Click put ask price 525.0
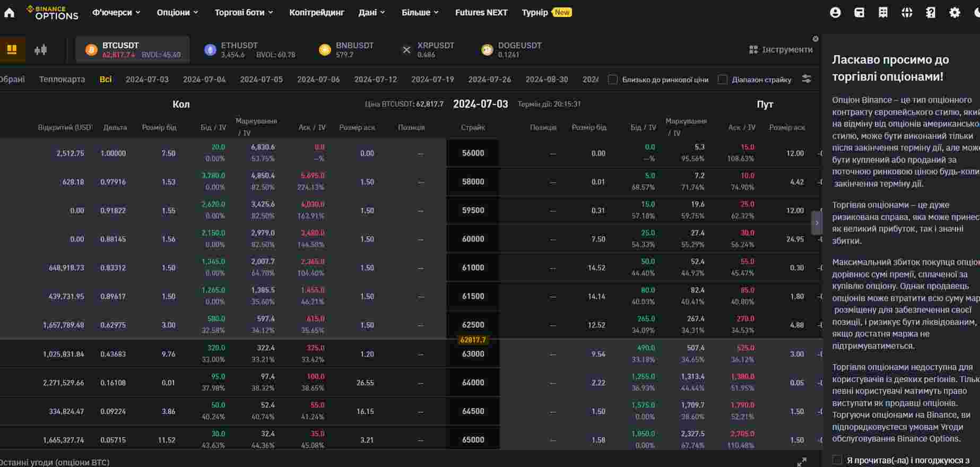980x467 pixels. [745, 348]
